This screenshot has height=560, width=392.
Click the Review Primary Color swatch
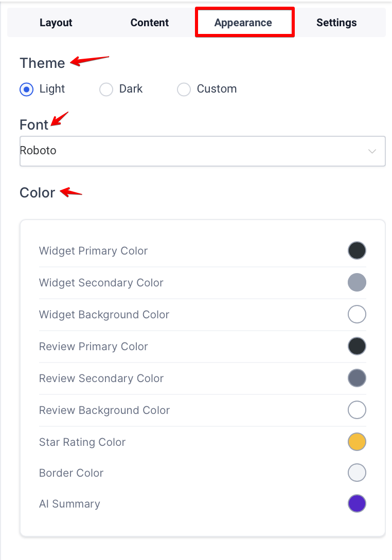click(357, 346)
